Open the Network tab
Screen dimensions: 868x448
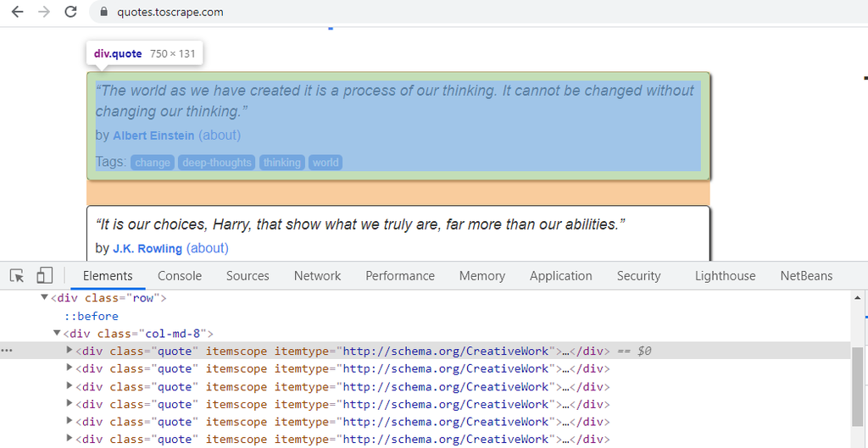317,276
